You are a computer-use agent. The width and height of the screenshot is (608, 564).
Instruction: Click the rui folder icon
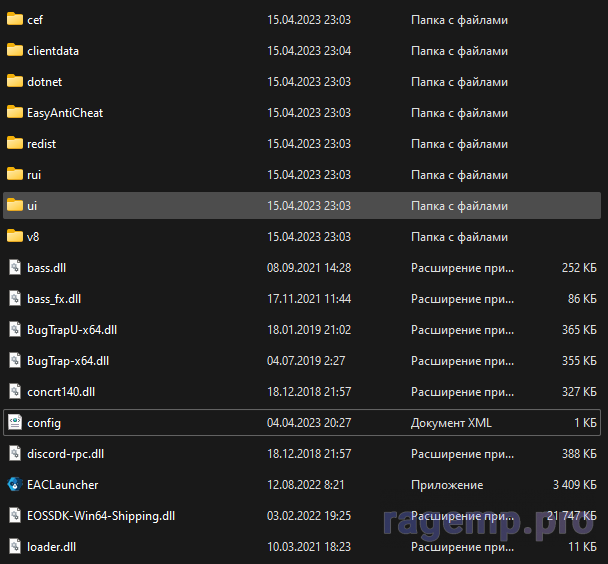[15, 174]
